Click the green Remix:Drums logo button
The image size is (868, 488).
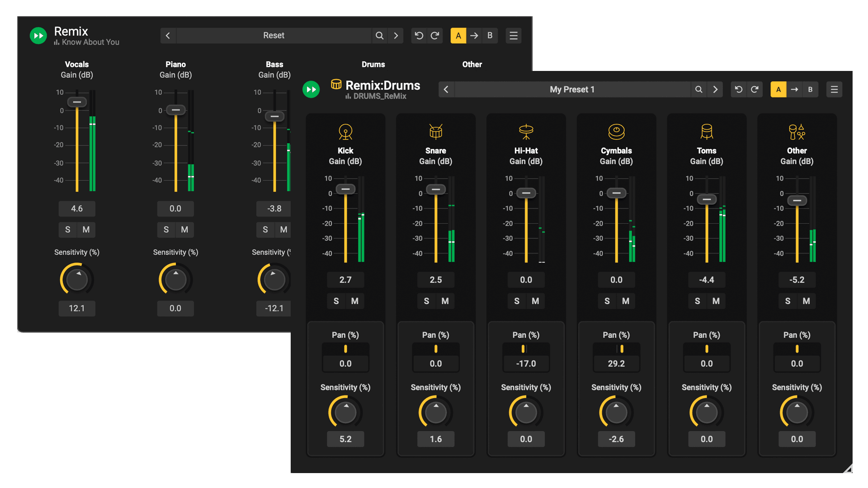click(311, 89)
